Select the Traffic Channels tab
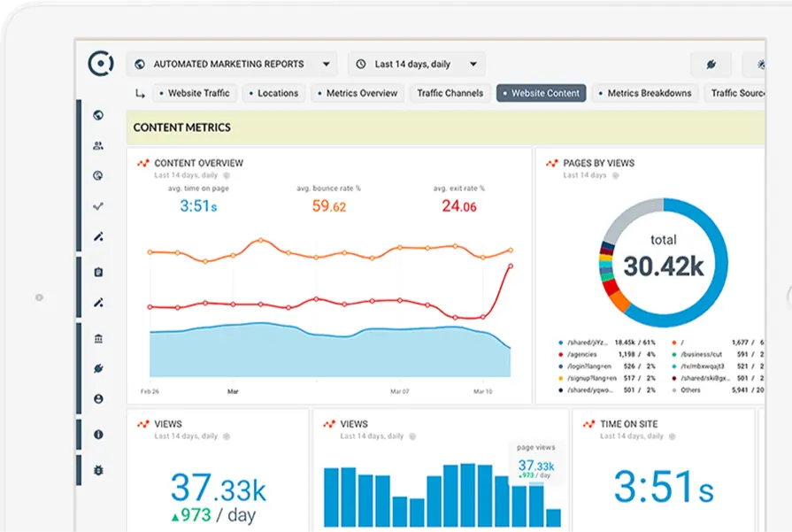The image size is (792, 532). [450, 94]
